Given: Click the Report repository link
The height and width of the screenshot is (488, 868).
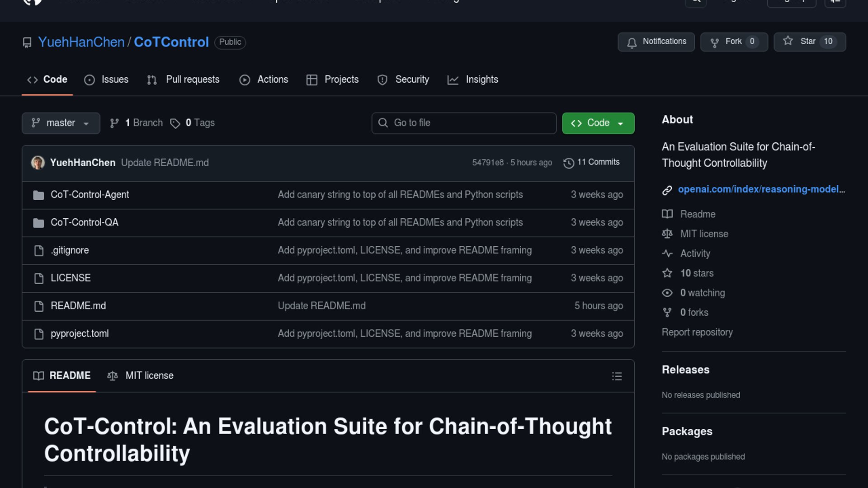Looking at the screenshot, I should (x=697, y=332).
